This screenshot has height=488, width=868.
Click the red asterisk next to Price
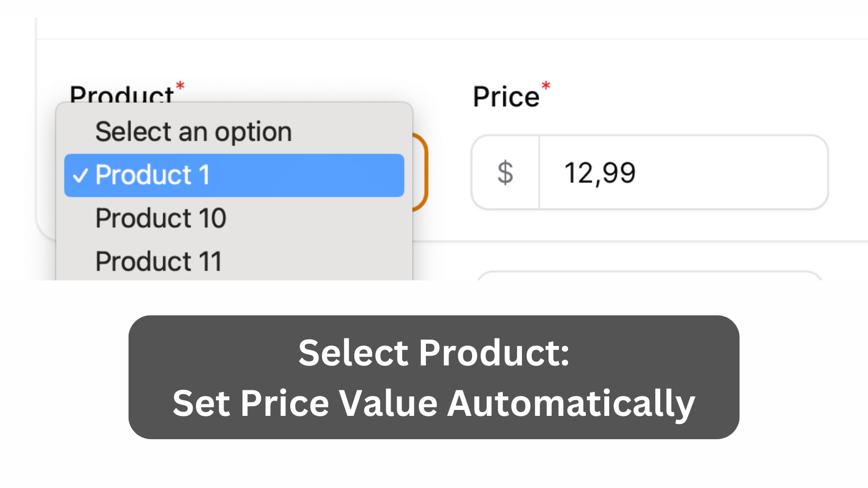pyautogui.click(x=546, y=87)
